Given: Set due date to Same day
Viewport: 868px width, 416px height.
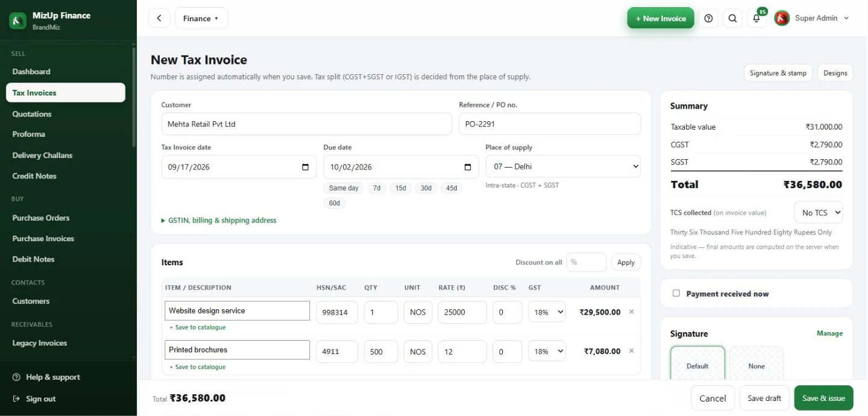Looking at the screenshot, I should pyautogui.click(x=344, y=188).
